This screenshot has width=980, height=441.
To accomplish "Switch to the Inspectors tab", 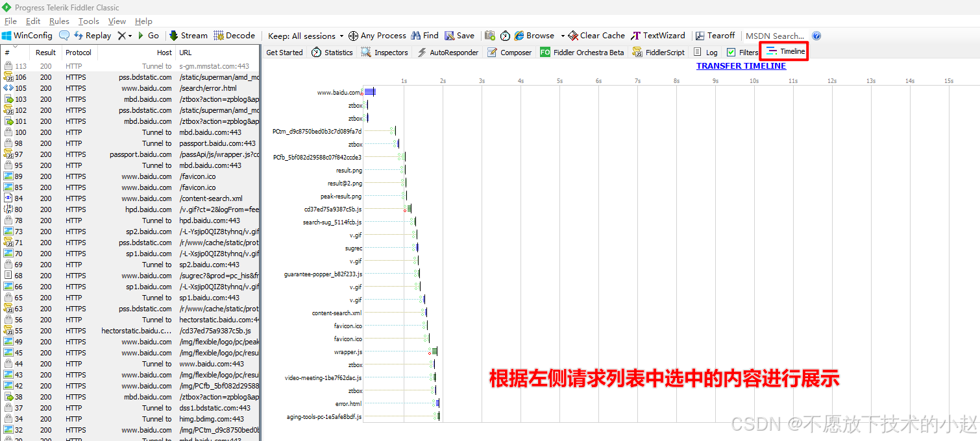I will [x=384, y=53].
